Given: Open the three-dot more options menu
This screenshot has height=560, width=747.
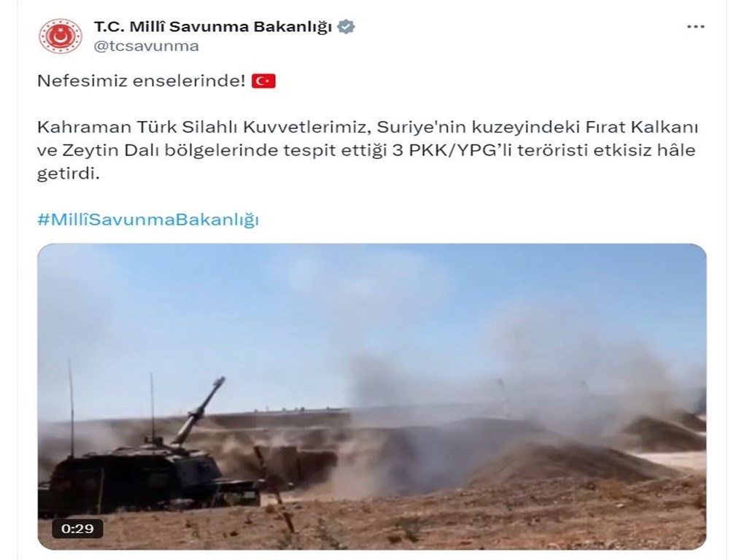Looking at the screenshot, I should [695, 27].
